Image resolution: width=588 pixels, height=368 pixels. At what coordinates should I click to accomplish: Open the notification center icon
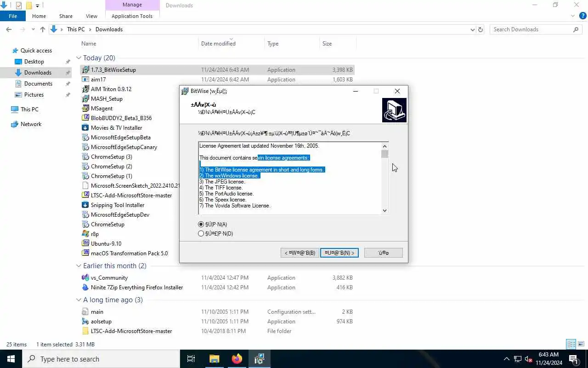[x=574, y=359]
